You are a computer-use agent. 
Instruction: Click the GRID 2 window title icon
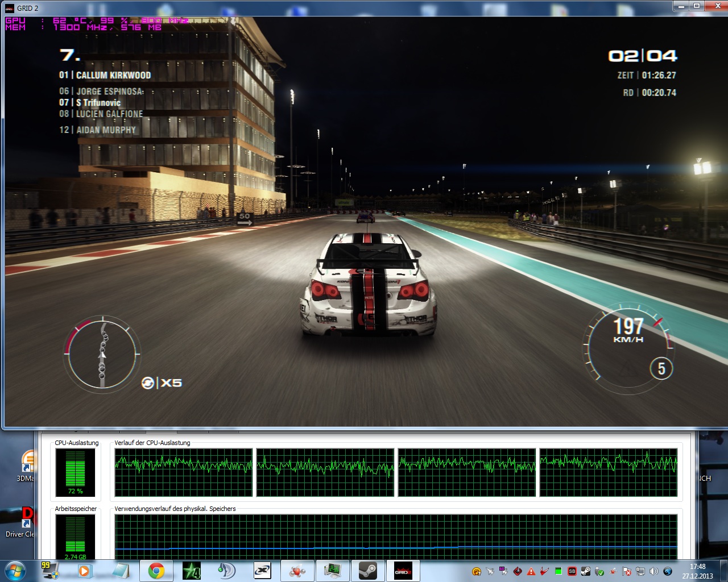[9, 8]
